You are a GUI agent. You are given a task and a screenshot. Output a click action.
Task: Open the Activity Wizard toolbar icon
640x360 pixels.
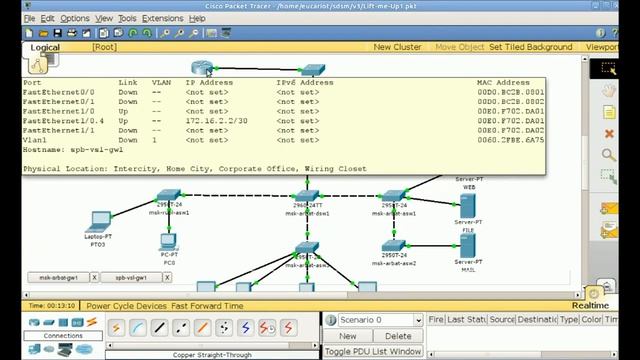86,33
